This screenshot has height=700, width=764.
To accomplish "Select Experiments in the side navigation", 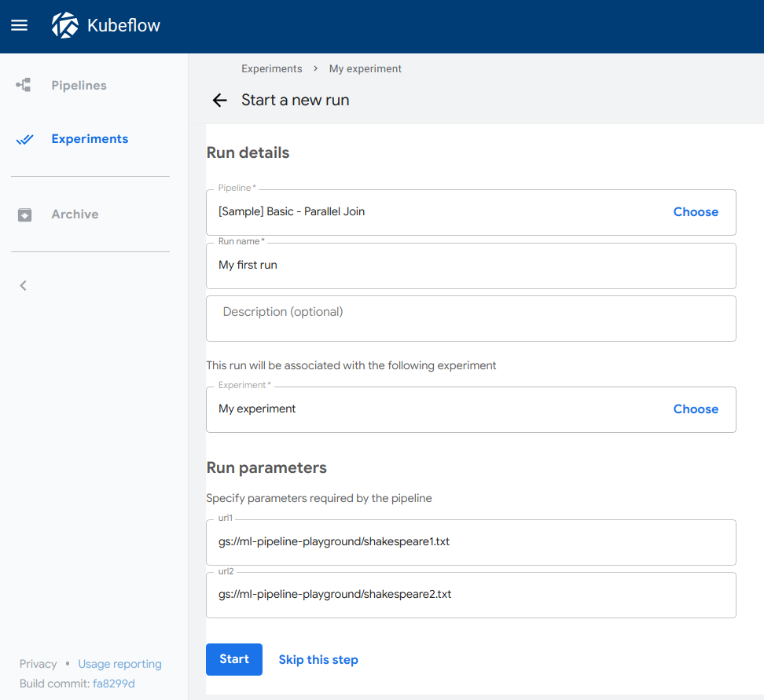I will [90, 139].
